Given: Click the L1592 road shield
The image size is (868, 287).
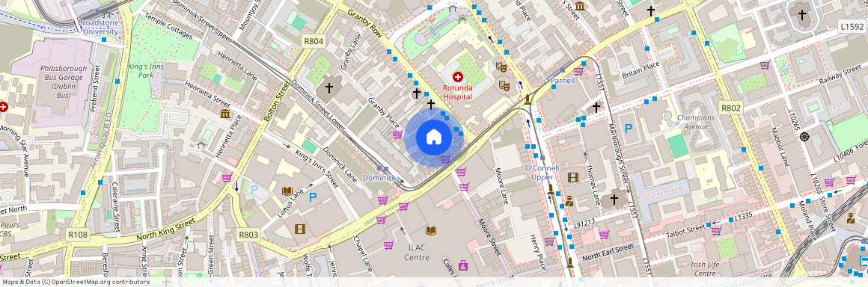Looking at the screenshot, I should (852, 27).
